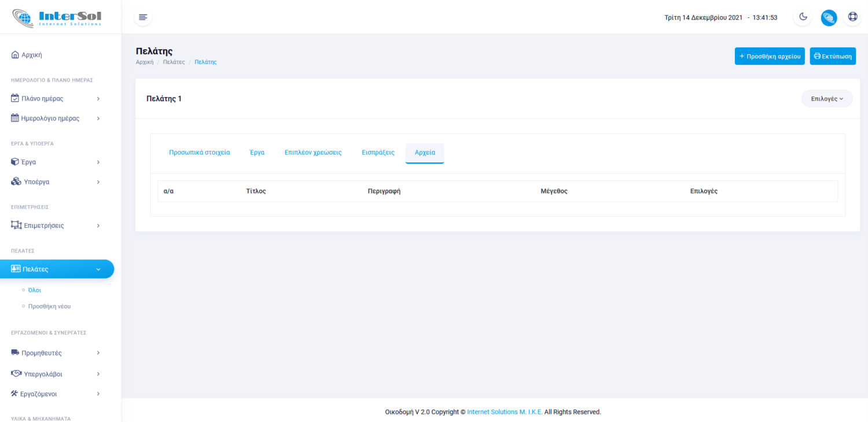Screen dimensions: 868x422
Task: Select Προσθήκη νέου submenu item
Action: (x=49, y=306)
